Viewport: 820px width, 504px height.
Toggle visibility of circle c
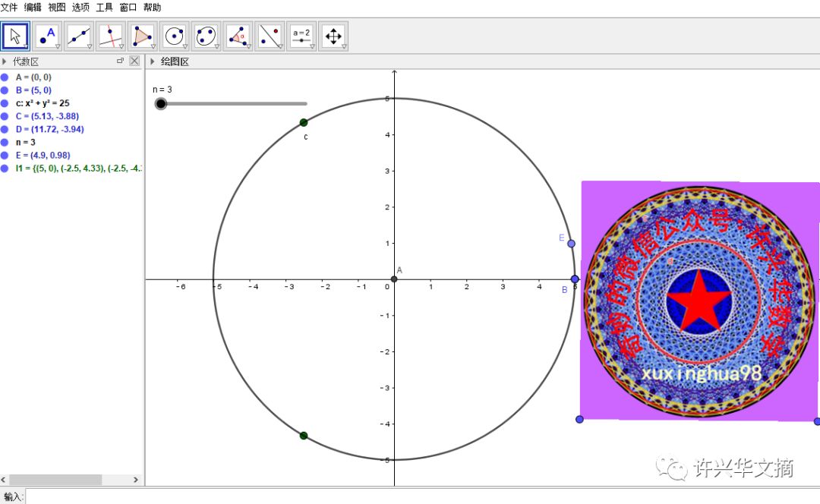pos(5,103)
